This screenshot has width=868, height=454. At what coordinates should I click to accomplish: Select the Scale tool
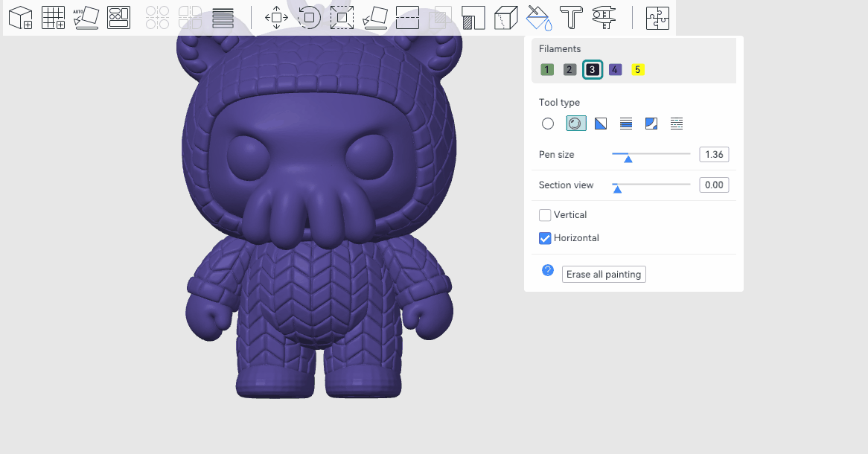point(342,18)
